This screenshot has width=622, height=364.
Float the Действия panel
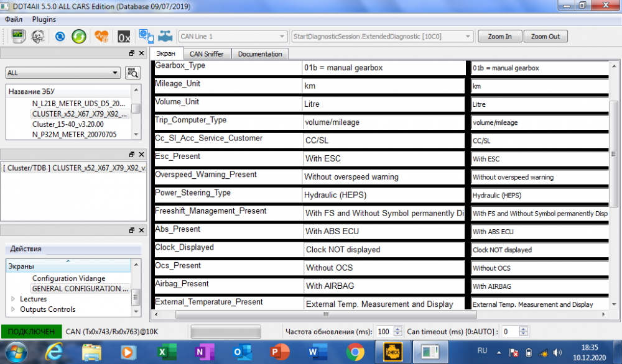pyautogui.click(x=132, y=230)
